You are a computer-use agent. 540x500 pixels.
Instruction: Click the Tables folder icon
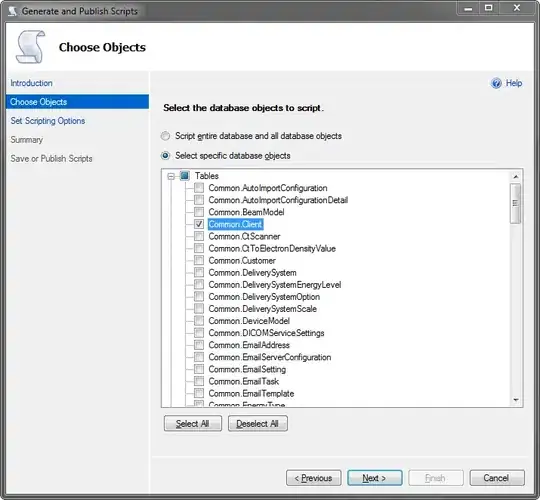pos(185,176)
